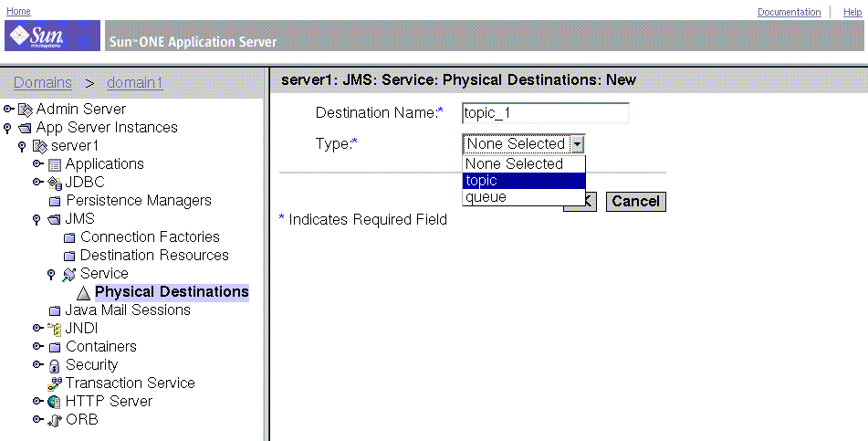Select Applications label in the tree

click(x=105, y=164)
